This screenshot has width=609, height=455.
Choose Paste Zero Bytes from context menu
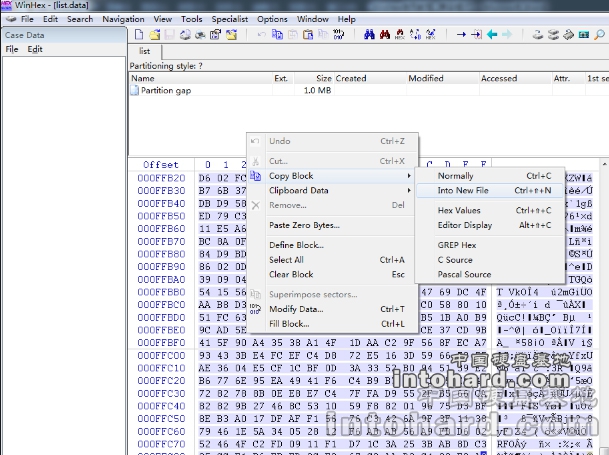[332, 225]
